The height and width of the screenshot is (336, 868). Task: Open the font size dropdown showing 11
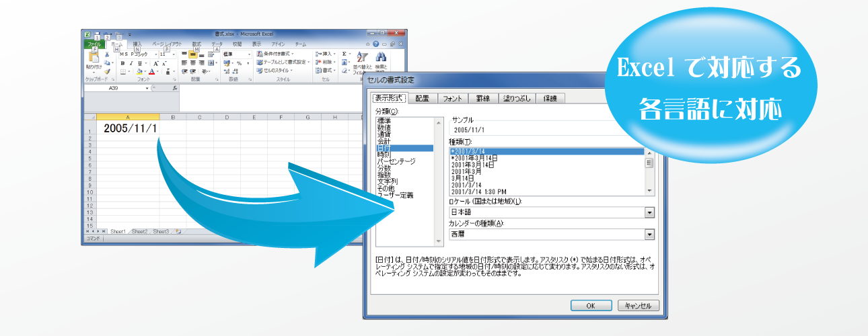tap(174, 54)
